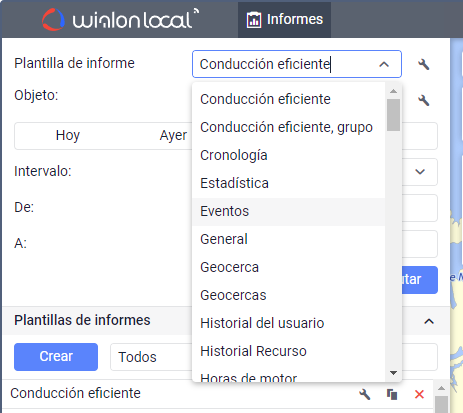463x413 pixels.
Task: Select the Hoy interval button
Action: click(x=68, y=135)
